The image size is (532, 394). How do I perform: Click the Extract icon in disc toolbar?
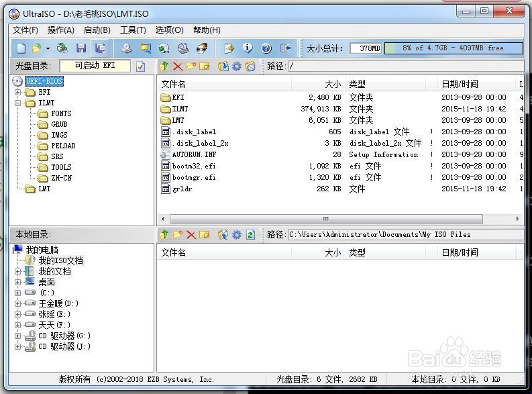tap(223, 66)
